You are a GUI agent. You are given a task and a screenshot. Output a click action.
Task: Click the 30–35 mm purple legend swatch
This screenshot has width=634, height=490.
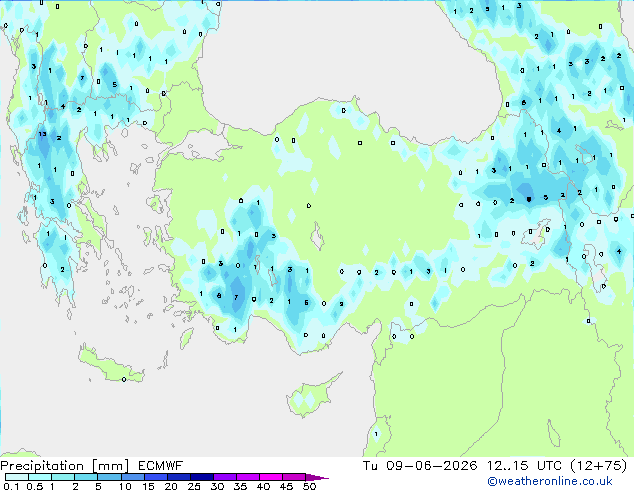(224, 477)
